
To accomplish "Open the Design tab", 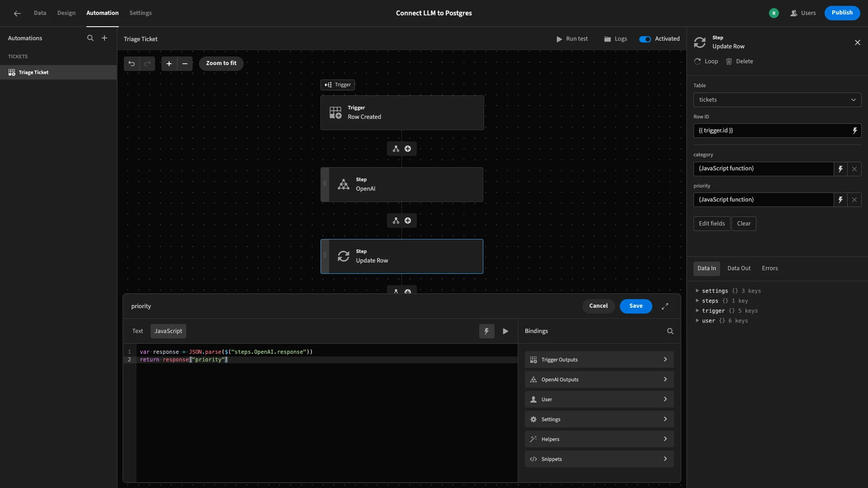I will [66, 13].
